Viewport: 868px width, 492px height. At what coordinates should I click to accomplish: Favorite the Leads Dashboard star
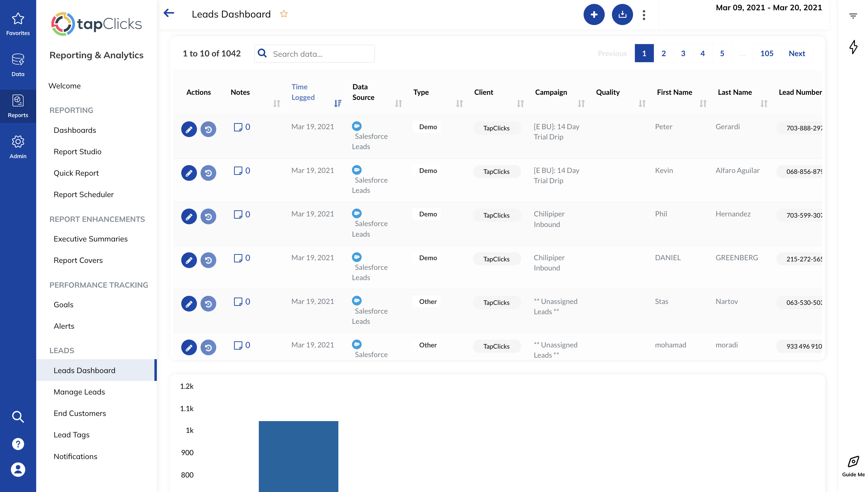(284, 14)
